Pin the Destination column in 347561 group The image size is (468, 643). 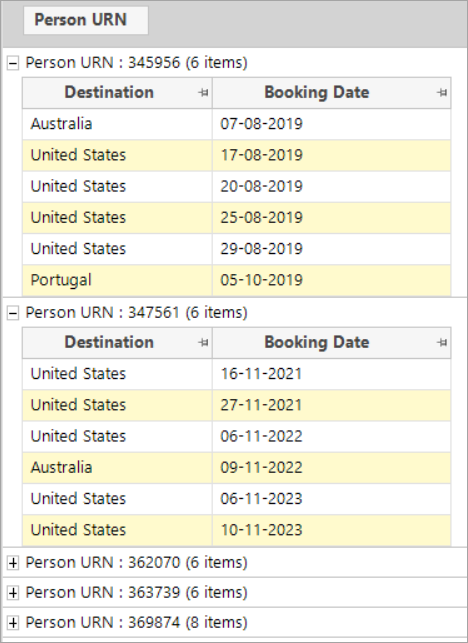[203, 342]
